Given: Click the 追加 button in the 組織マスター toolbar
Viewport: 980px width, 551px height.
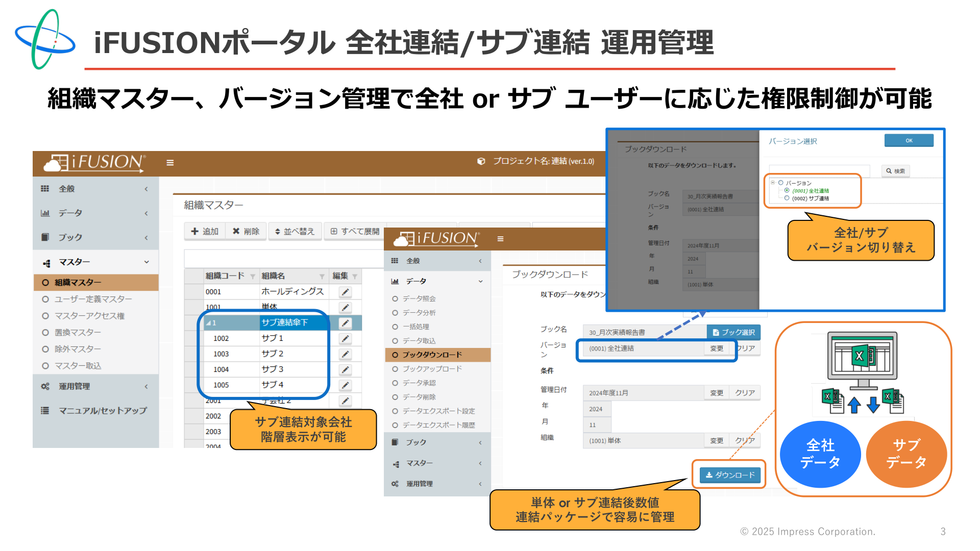Looking at the screenshot, I should (x=205, y=232).
